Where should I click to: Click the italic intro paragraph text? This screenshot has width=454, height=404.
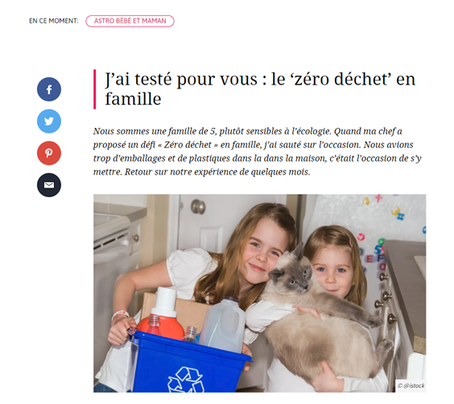257,151
